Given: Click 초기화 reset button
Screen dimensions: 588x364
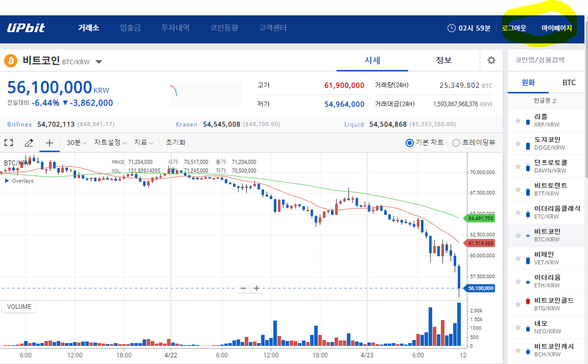Looking at the screenshot, I should pyautogui.click(x=176, y=142).
